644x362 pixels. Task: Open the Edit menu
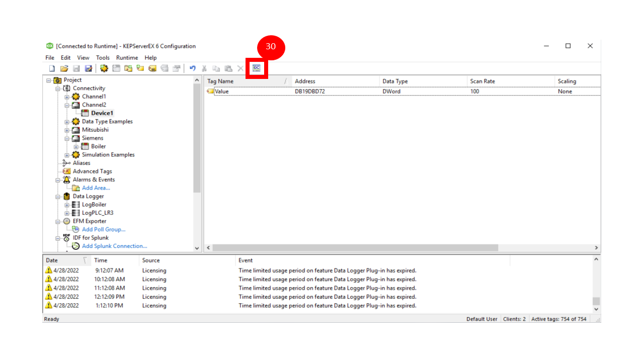[66, 58]
